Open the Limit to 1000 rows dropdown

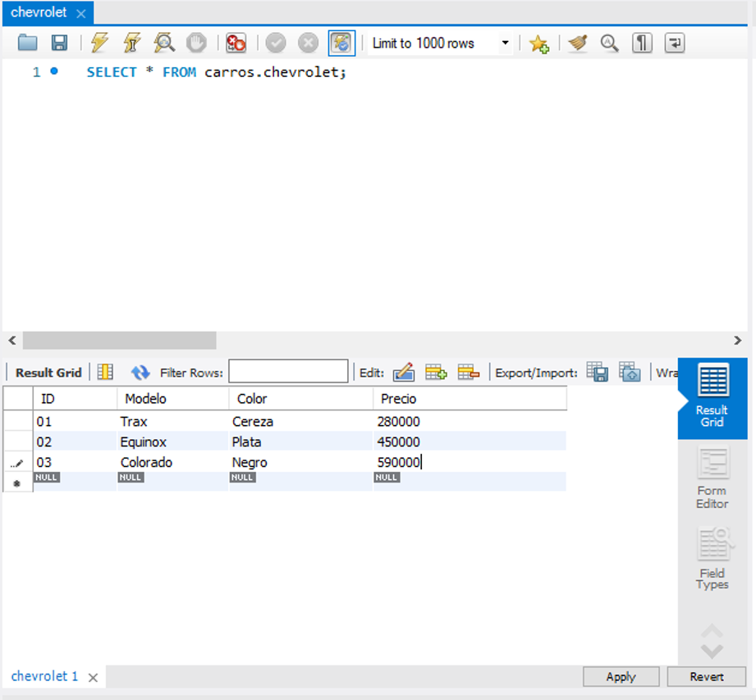[x=504, y=43]
